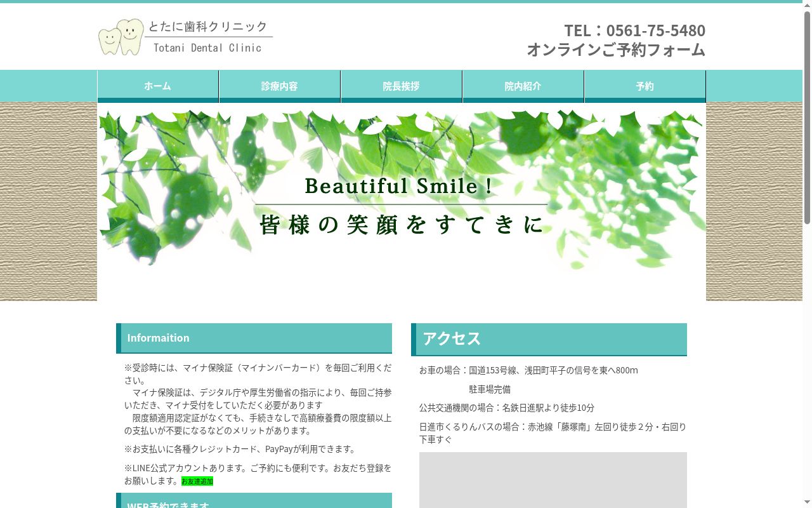The image size is (812, 508).
Task: Click the LINE公式アカウントあります notice text
Action: (x=258, y=474)
